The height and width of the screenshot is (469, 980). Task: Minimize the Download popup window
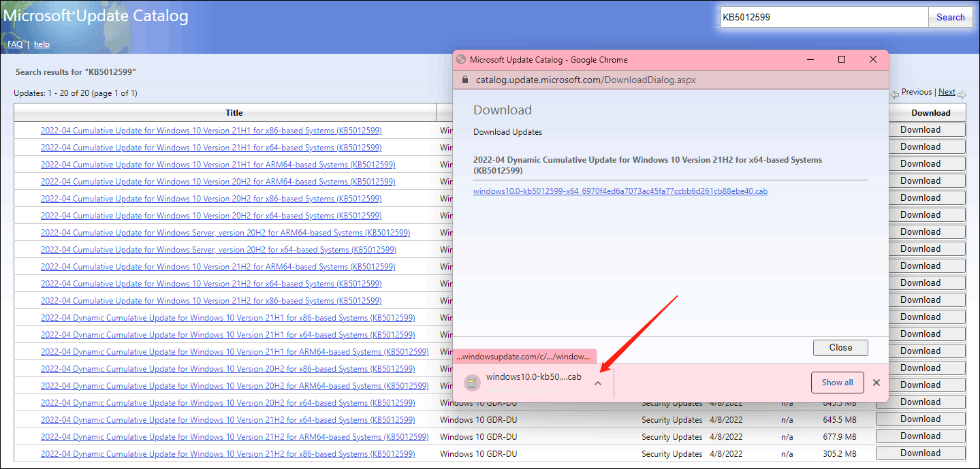(x=810, y=60)
